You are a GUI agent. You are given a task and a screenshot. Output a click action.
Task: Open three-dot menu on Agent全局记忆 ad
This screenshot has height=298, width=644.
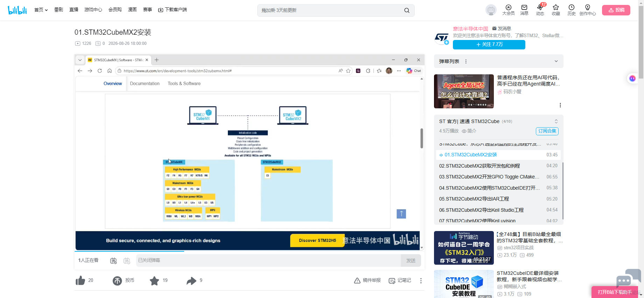(560, 105)
